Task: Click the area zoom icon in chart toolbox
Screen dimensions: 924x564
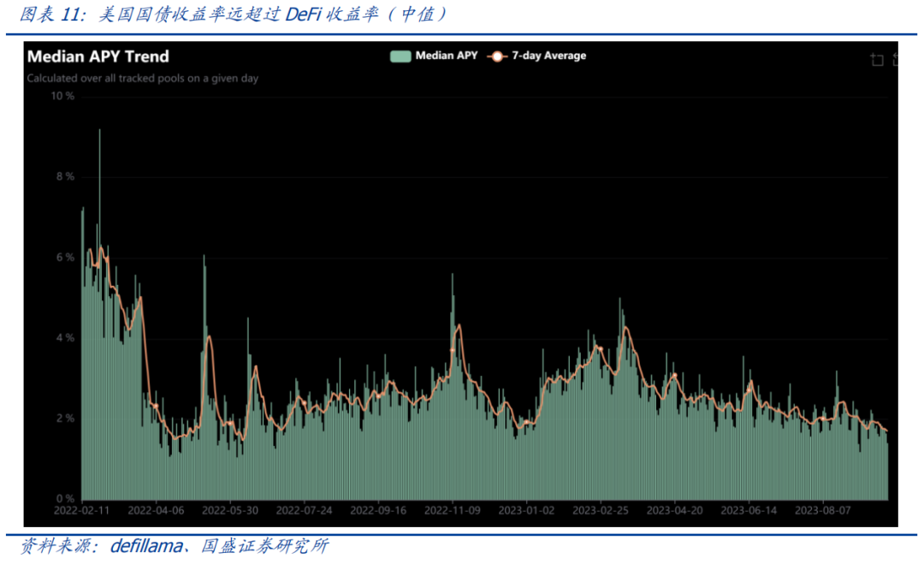Action: [877, 59]
